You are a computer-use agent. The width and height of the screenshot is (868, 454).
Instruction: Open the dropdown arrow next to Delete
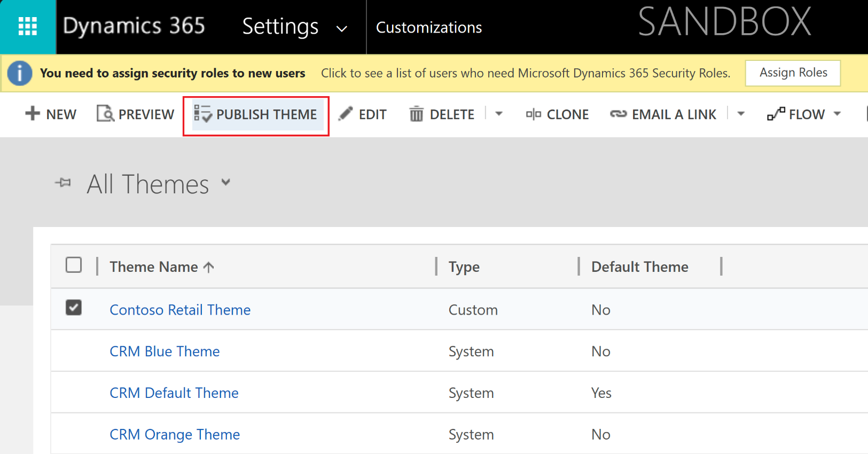click(499, 113)
